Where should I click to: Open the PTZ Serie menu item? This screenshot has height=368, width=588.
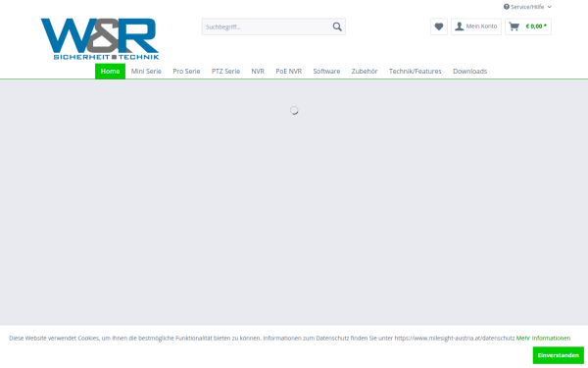(225, 72)
